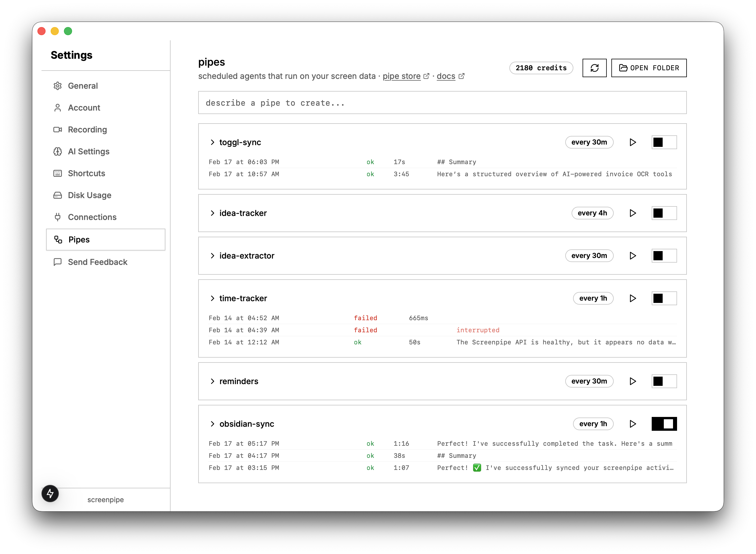
Task: Enable the time-tracker pipe toggle
Action: tap(664, 299)
